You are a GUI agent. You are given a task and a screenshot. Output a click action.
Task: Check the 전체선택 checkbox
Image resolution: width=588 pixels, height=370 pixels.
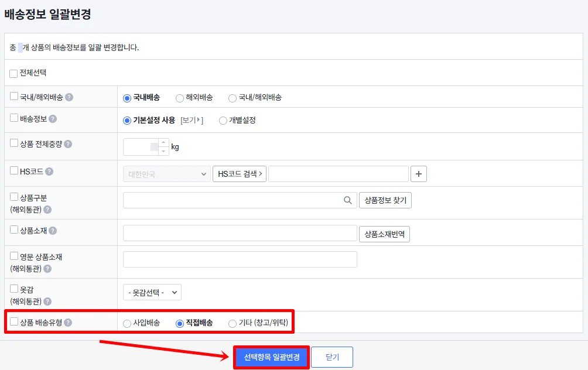point(13,74)
